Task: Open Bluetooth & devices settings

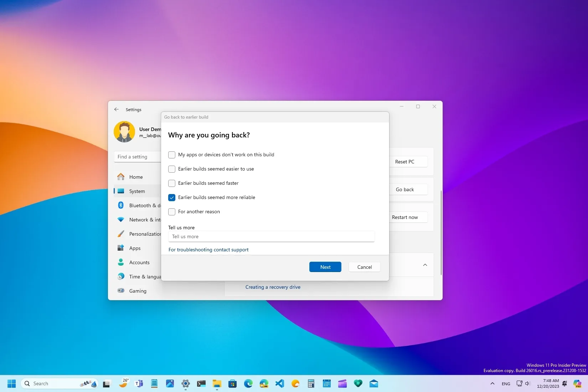Action: click(142, 205)
